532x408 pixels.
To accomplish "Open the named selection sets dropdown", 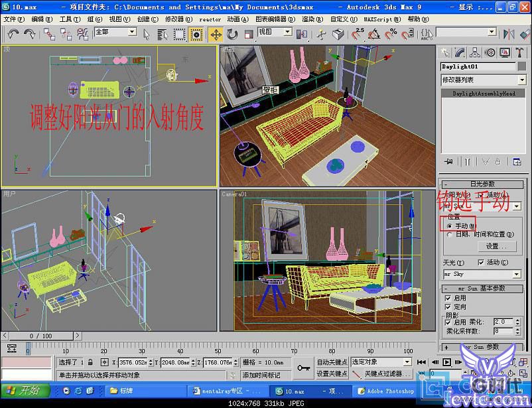I will point(492,32).
